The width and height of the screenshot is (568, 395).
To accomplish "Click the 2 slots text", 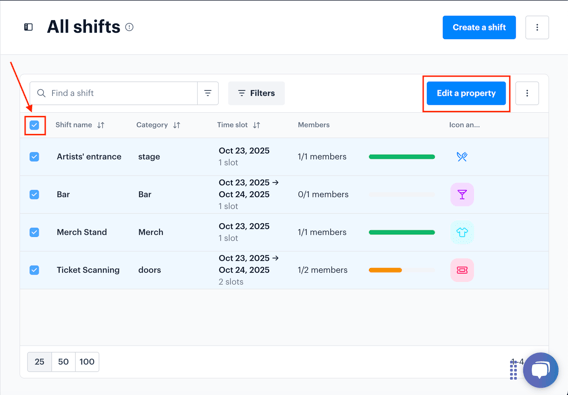I will point(231,282).
